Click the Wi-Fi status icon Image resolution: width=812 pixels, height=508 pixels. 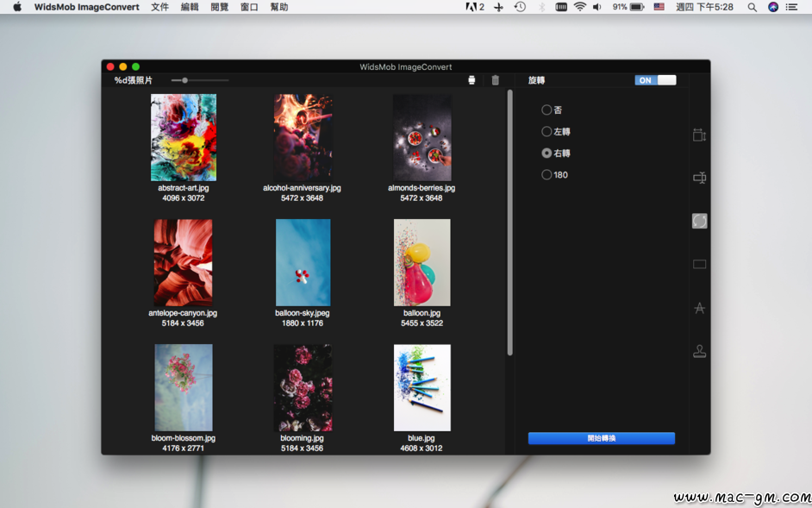[580, 7]
